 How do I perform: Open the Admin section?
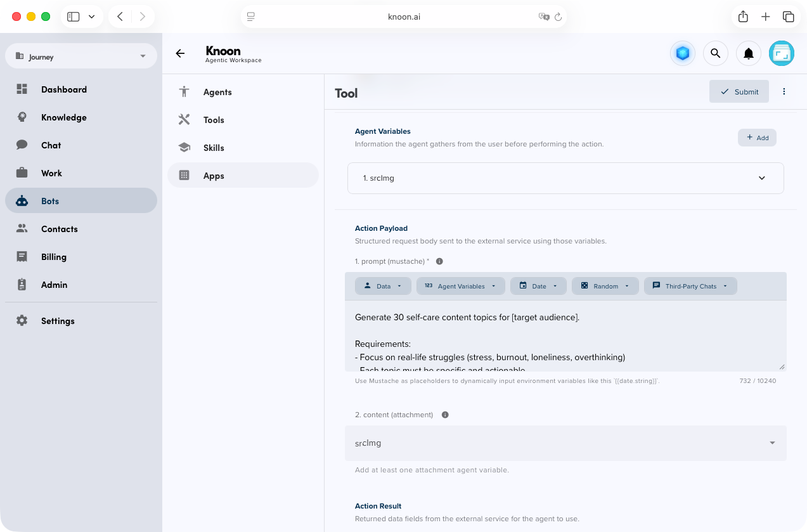tap(54, 285)
